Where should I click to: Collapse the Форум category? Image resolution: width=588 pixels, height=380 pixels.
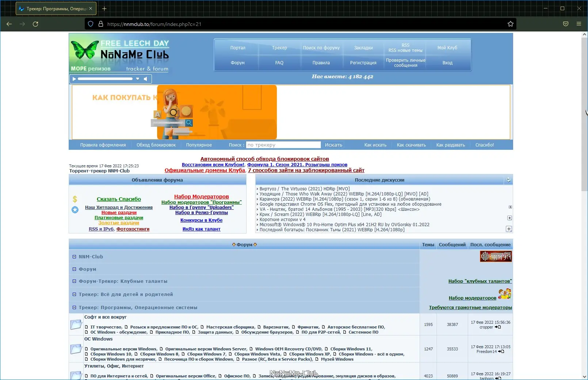(74, 269)
